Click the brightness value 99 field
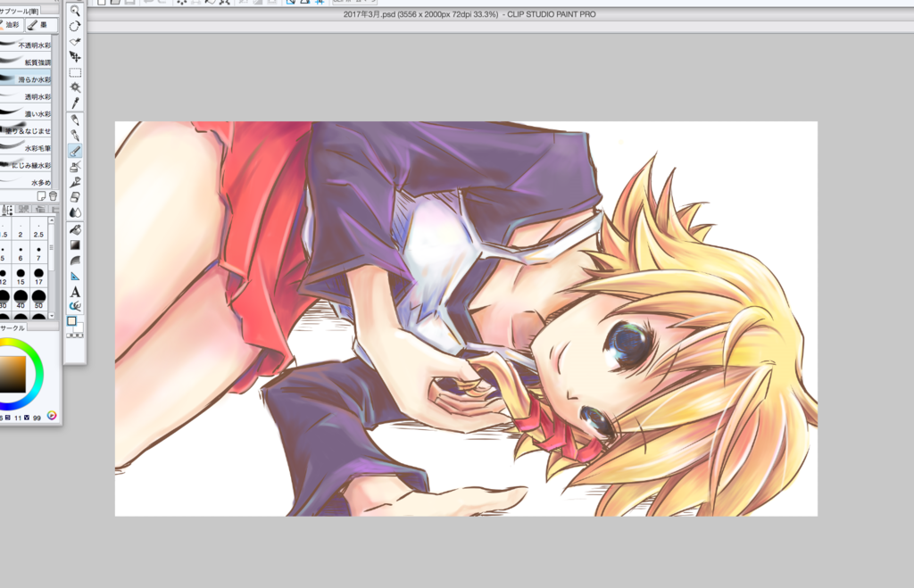 pos(37,418)
